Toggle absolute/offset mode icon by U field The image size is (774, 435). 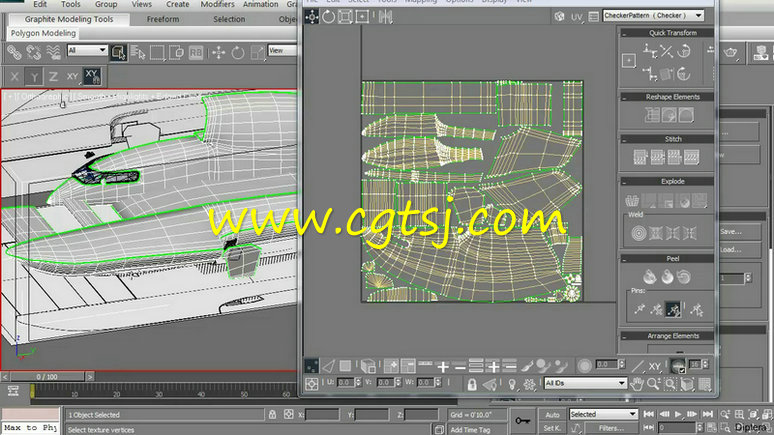pos(311,384)
